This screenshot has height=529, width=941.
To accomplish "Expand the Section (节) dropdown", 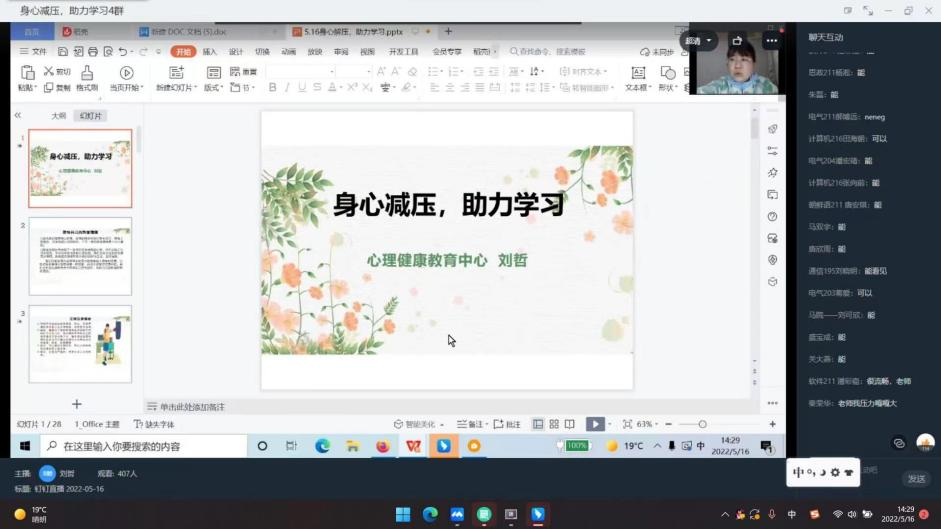I will coord(243,88).
